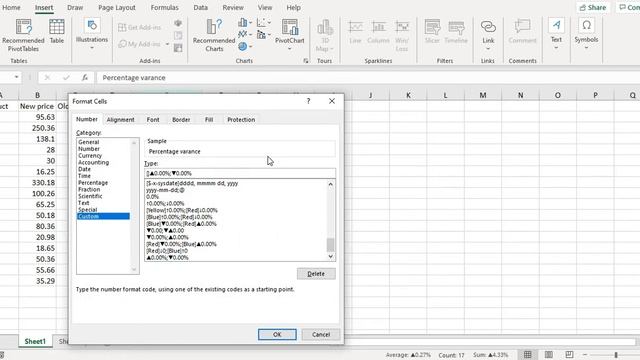
Task: Click the Win/Loss sparkline icon
Action: point(402,35)
